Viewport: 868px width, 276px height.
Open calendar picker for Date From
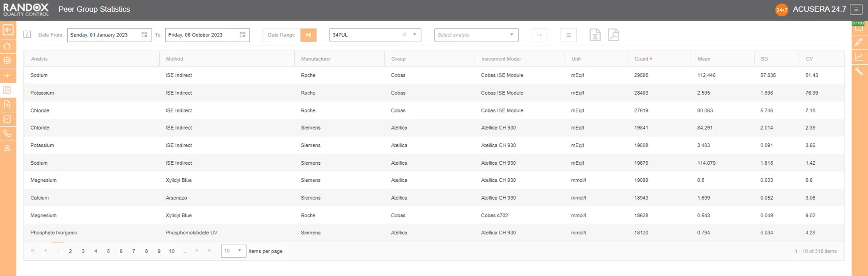[145, 35]
